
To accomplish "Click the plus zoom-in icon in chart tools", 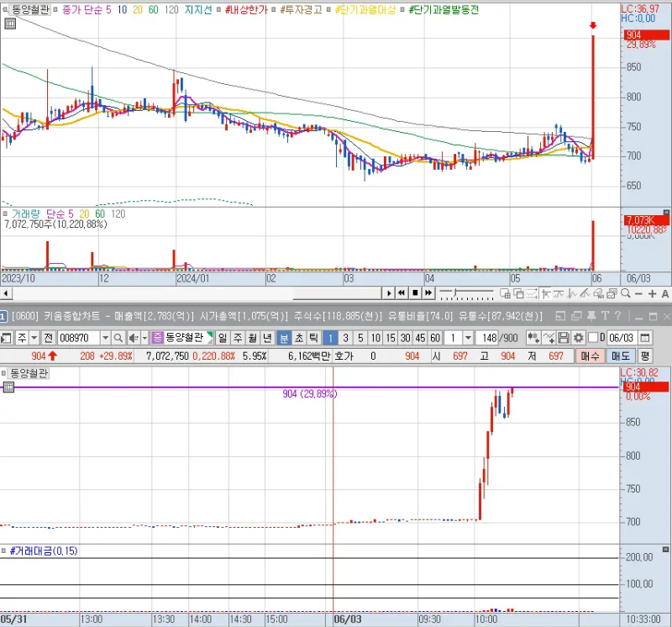I will tap(653, 294).
